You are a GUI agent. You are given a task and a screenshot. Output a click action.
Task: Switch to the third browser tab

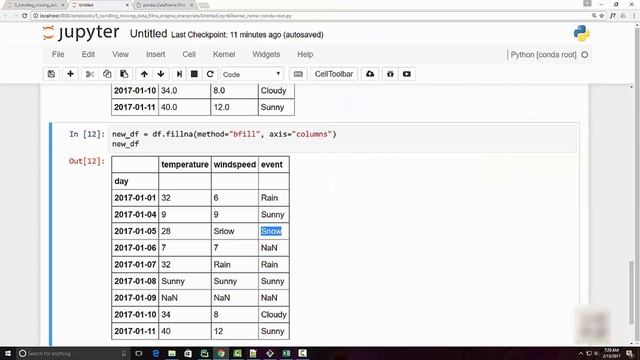pos(164,5)
